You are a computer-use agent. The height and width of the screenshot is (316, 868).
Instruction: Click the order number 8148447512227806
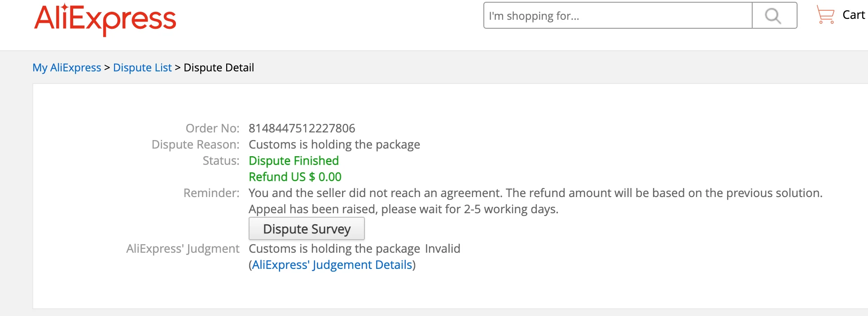tap(302, 128)
